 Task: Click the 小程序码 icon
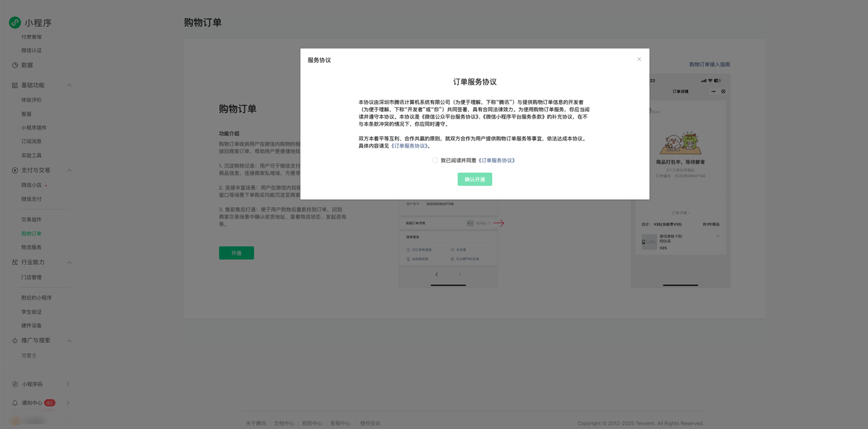(15, 384)
